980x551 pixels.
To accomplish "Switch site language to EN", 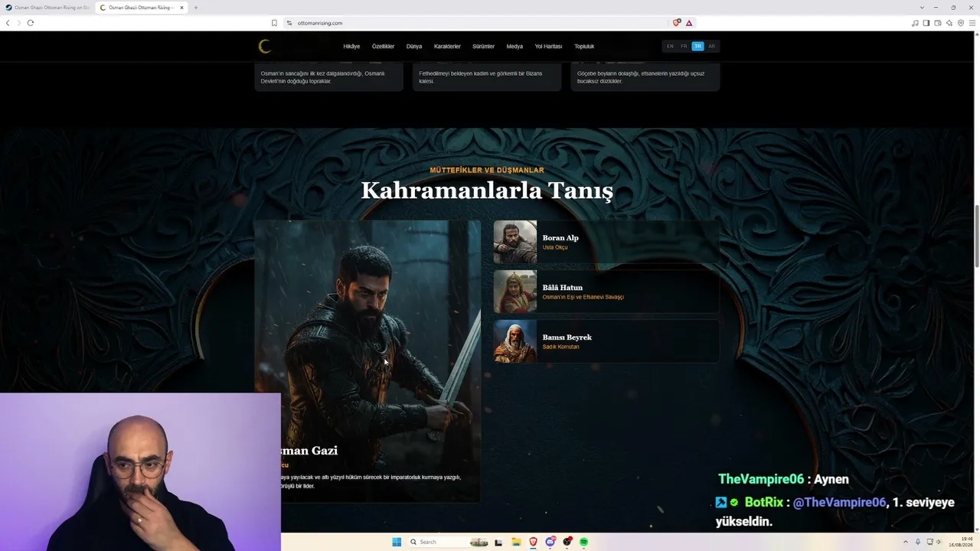I will pyautogui.click(x=670, y=47).
